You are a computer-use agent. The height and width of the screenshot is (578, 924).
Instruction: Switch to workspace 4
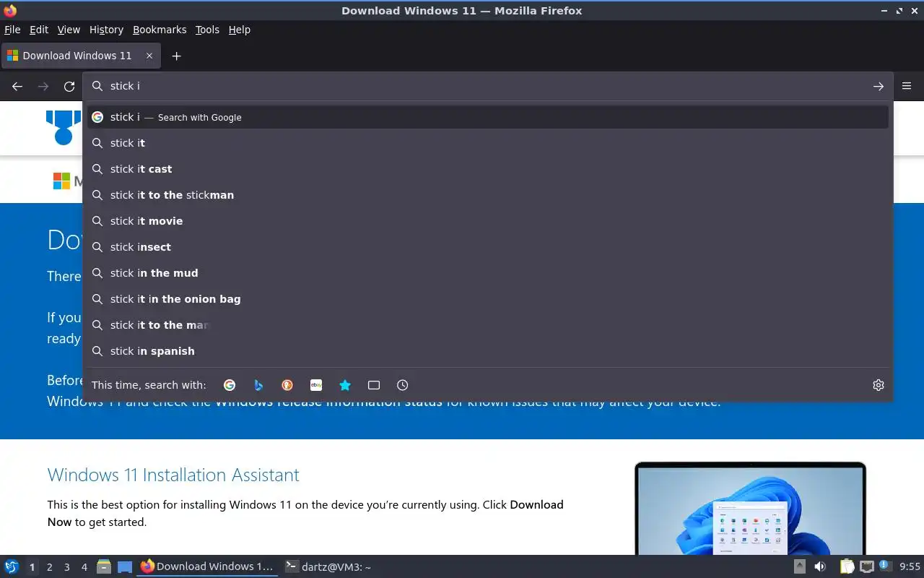84,567
